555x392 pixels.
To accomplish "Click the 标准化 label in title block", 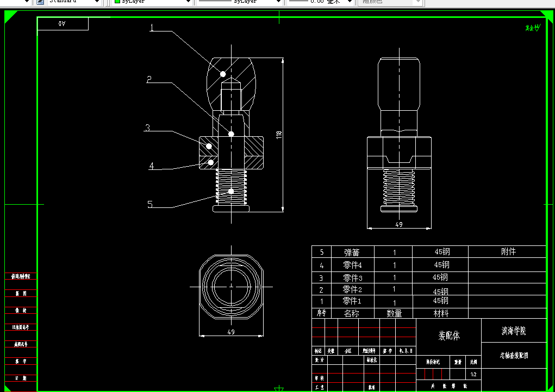I will [372, 360].
